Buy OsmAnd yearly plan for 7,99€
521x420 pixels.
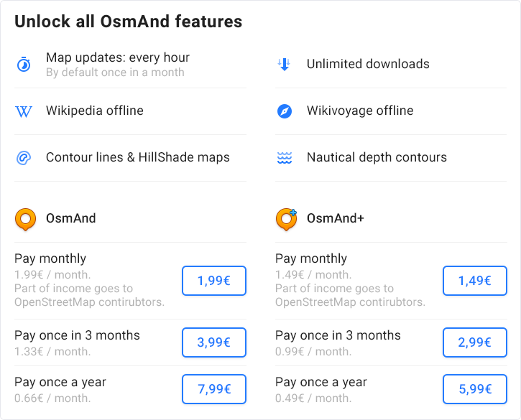click(214, 389)
